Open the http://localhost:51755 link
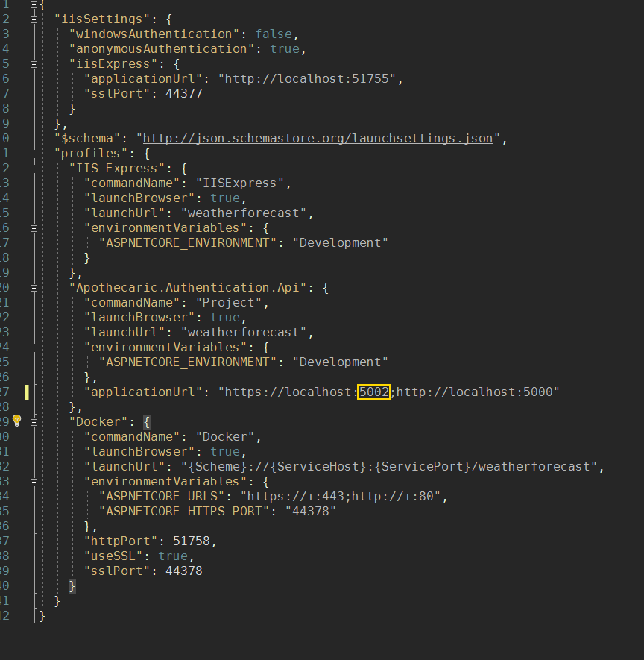The image size is (644, 660). [x=306, y=78]
